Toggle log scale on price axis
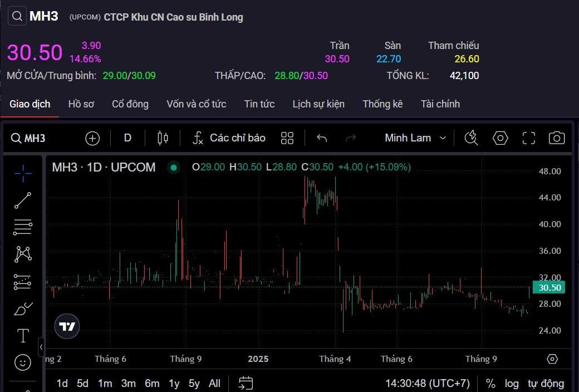 [512, 383]
